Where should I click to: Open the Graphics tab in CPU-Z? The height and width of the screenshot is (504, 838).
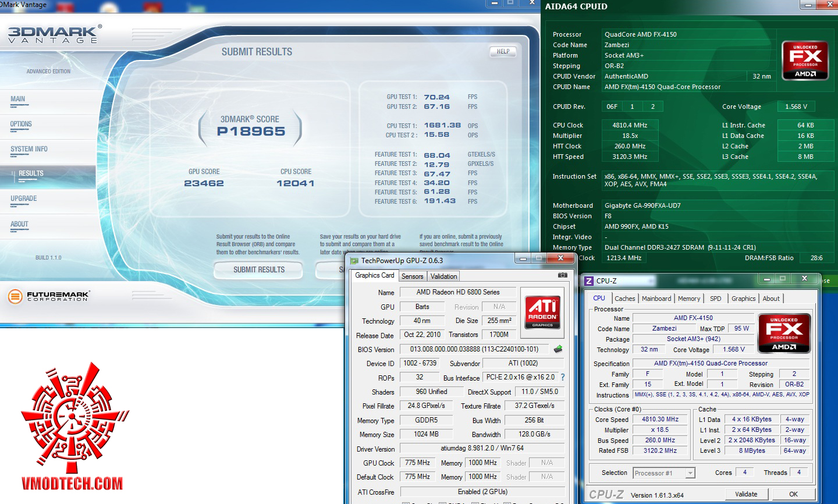coord(744,299)
